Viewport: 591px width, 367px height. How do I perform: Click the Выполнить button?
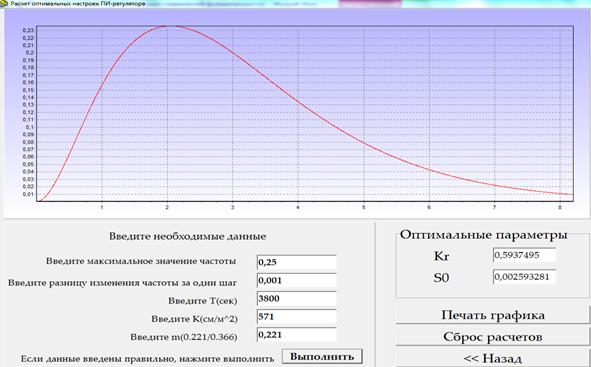click(x=323, y=356)
